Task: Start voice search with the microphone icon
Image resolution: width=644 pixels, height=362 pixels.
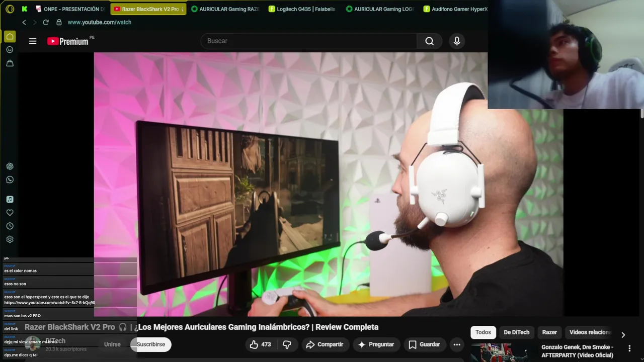Action: (x=457, y=41)
